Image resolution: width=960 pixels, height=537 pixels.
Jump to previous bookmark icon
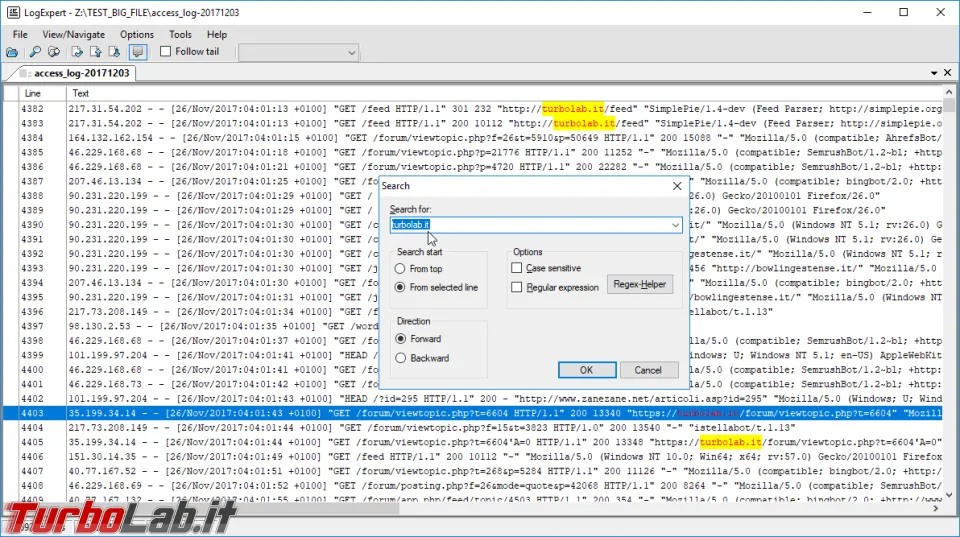(x=96, y=52)
